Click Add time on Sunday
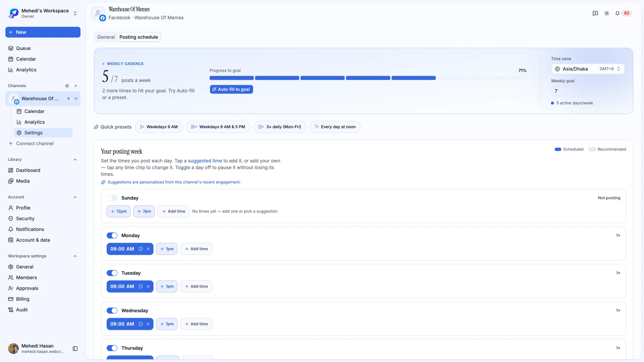644x362 pixels. [173, 212]
